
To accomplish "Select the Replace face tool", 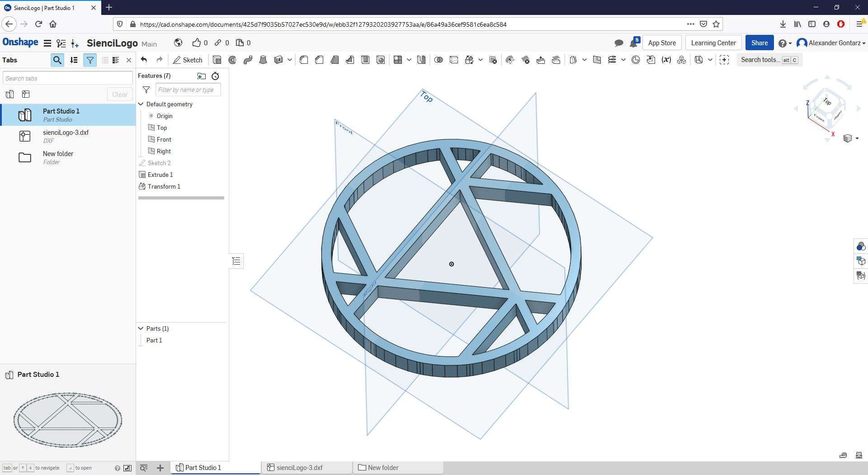I will point(556,60).
